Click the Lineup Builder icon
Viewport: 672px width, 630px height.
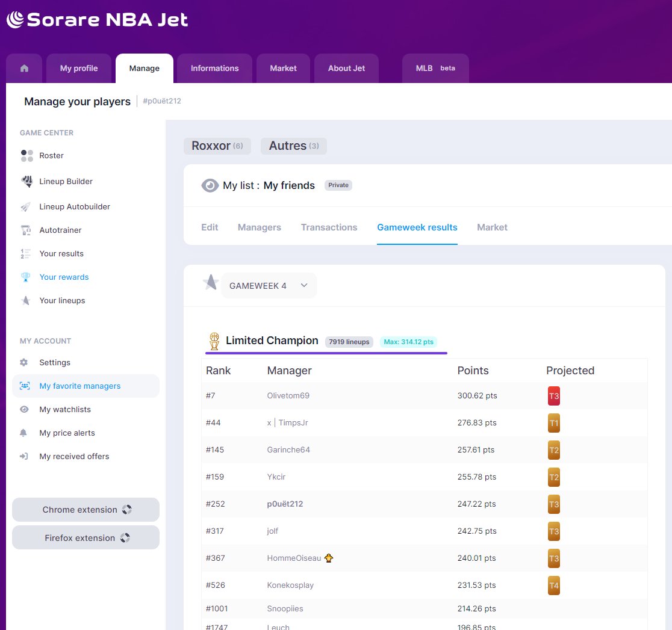tap(26, 181)
